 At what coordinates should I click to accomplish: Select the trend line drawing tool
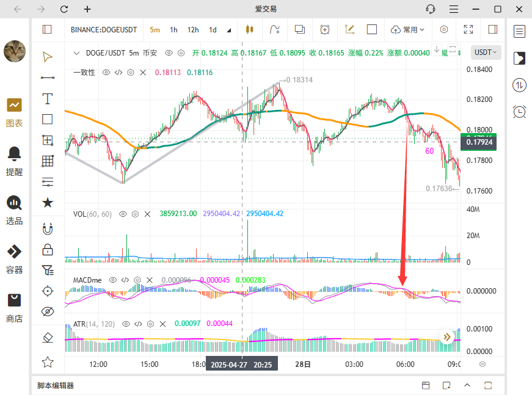tap(47, 78)
